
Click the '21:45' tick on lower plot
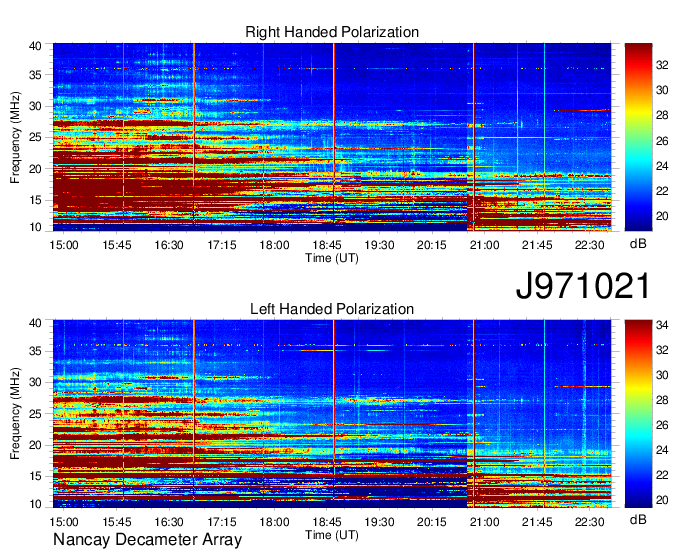(x=537, y=522)
